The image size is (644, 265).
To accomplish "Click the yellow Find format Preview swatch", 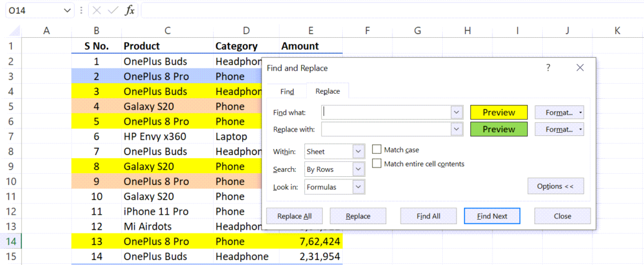I will (499, 112).
